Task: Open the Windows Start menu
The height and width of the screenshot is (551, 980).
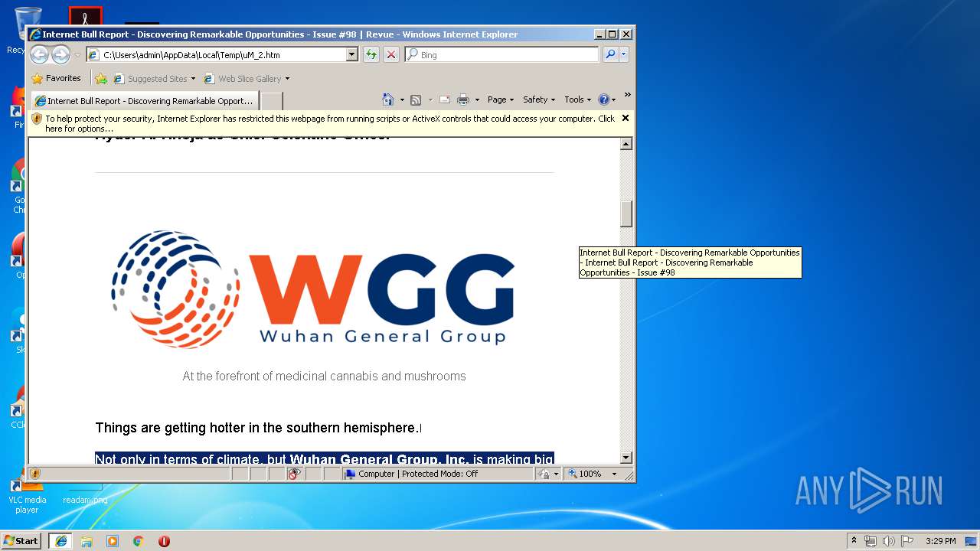Action: pos(21,541)
